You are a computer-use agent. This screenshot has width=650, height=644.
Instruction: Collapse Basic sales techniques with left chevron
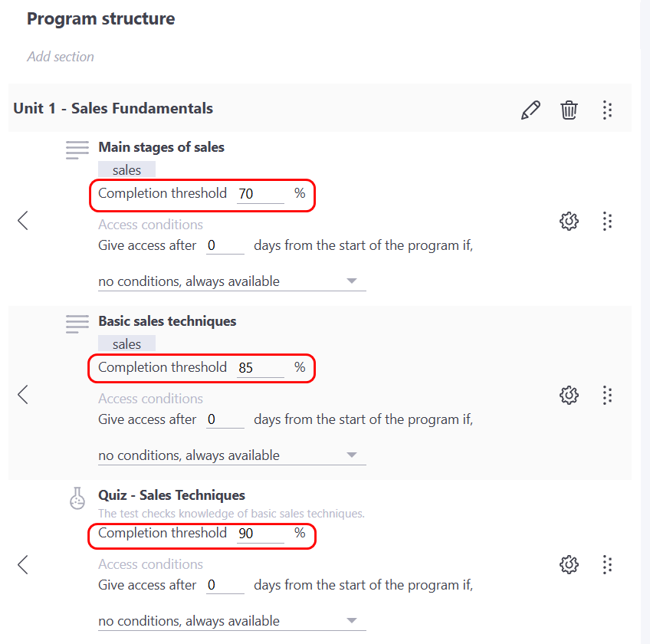point(23,395)
